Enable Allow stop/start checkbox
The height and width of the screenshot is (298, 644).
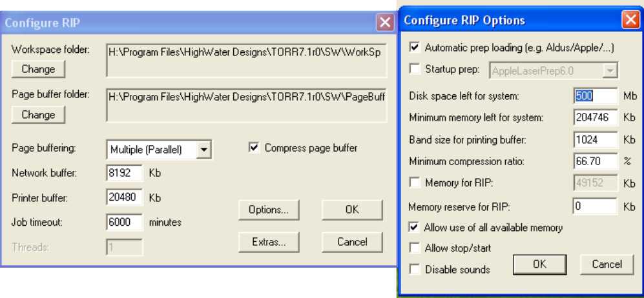[415, 248]
